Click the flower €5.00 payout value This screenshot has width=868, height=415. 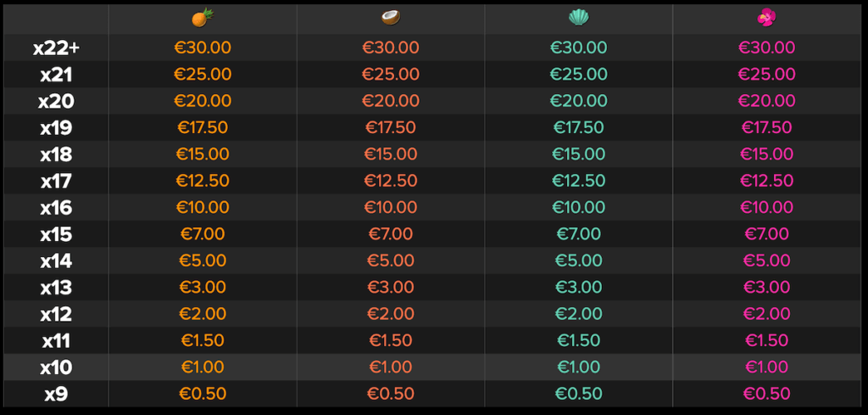tap(766, 261)
